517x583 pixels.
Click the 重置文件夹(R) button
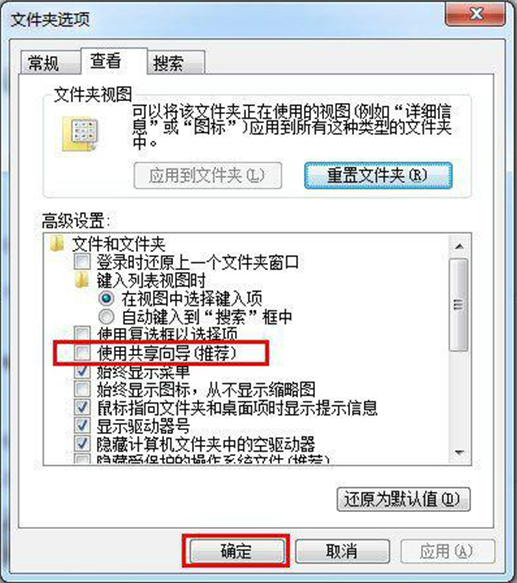coord(378,175)
